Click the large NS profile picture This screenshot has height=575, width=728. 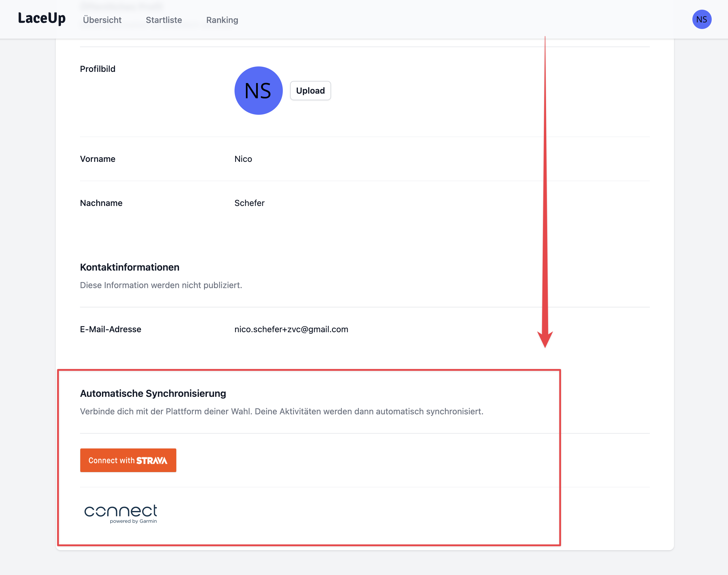[258, 91]
